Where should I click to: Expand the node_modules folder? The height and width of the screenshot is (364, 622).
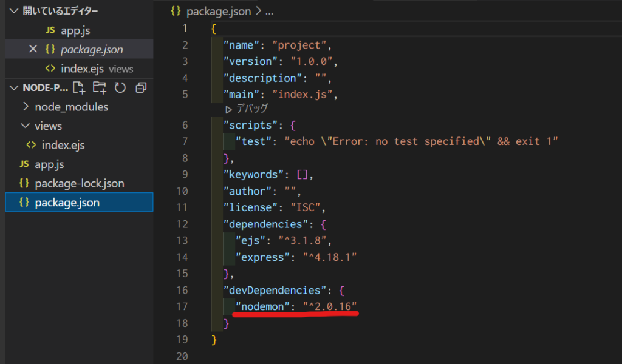pos(26,106)
